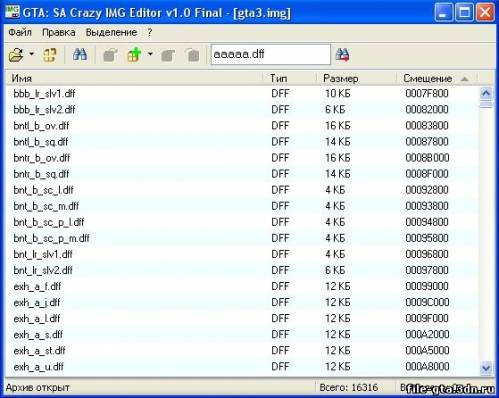Click the scrollbar up arrow
The height and width of the screenshot is (398, 499).
[x=486, y=93]
